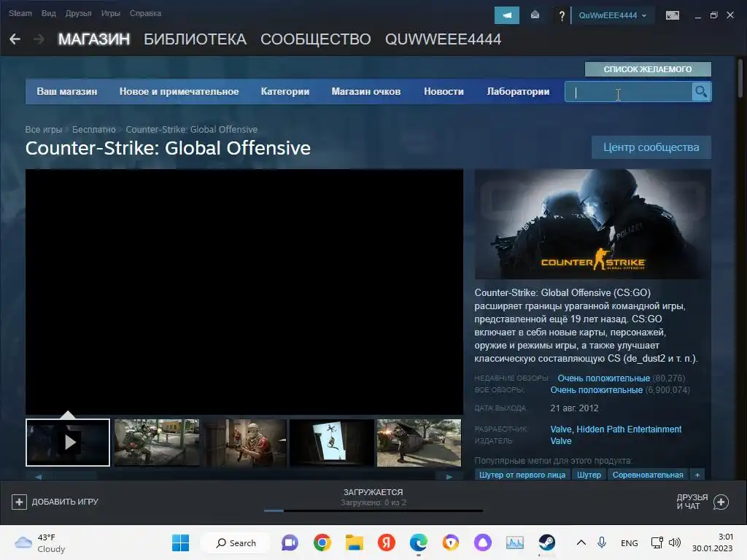Image resolution: width=747 pixels, height=560 pixels.
Task: Click ДОБАВИТЬ ИГРУ button
Action: click(55, 502)
